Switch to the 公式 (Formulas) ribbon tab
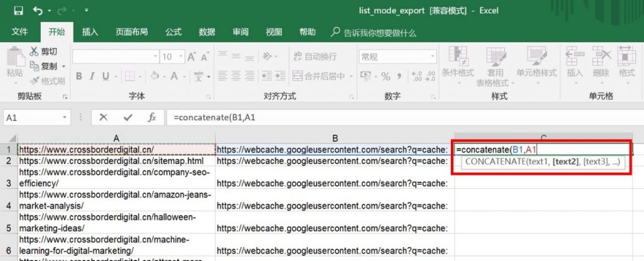 click(x=174, y=32)
